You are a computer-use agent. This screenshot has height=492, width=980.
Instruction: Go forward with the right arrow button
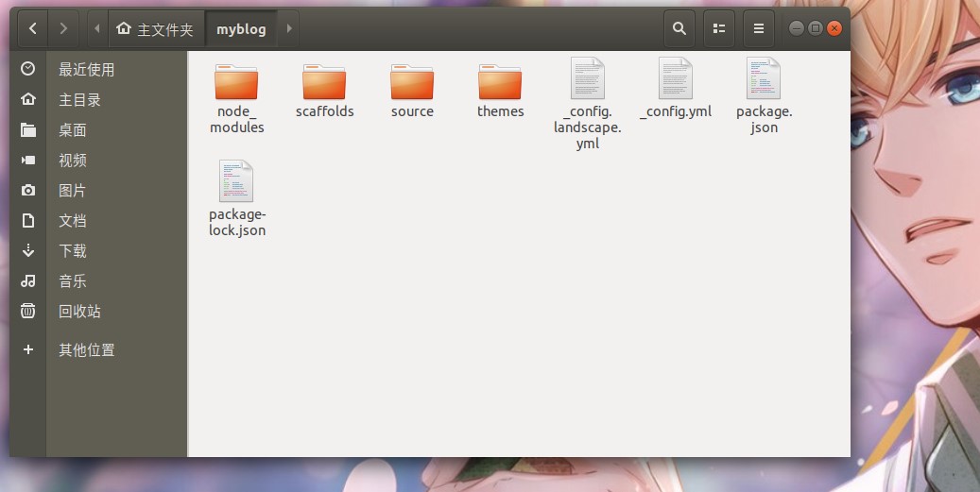click(63, 28)
